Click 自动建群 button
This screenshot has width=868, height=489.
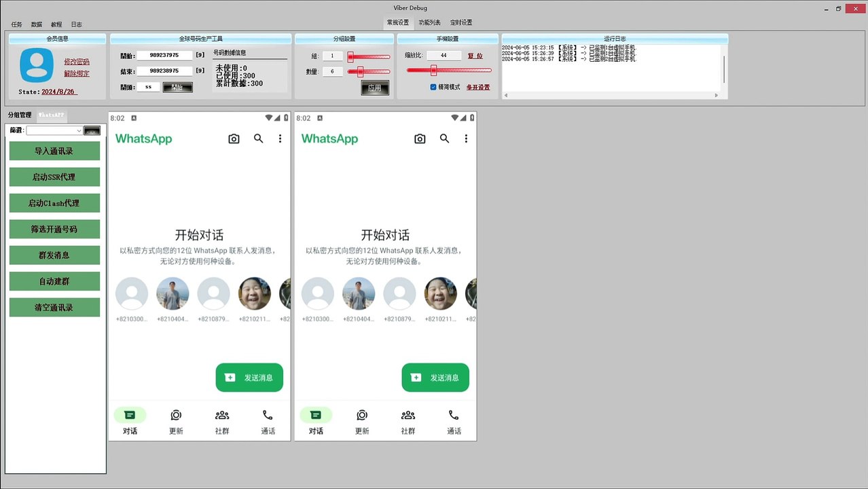tap(54, 281)
